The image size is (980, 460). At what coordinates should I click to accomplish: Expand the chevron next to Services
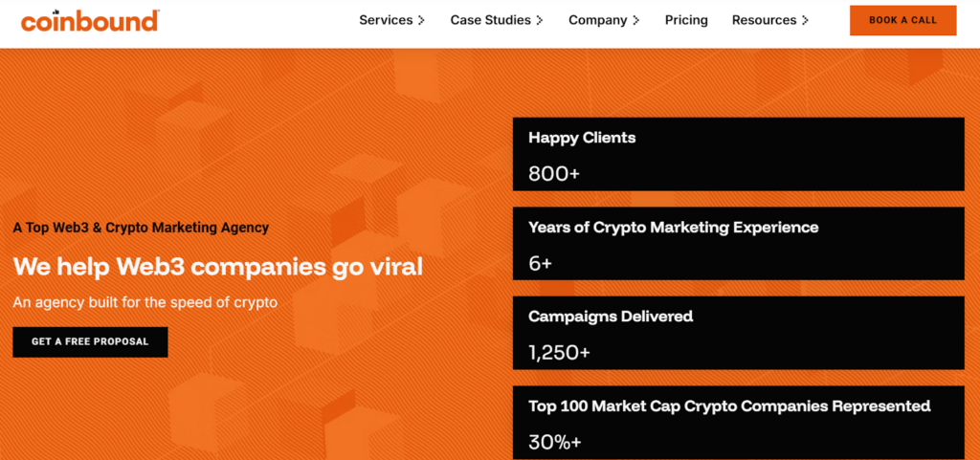(x=422, y=20)
